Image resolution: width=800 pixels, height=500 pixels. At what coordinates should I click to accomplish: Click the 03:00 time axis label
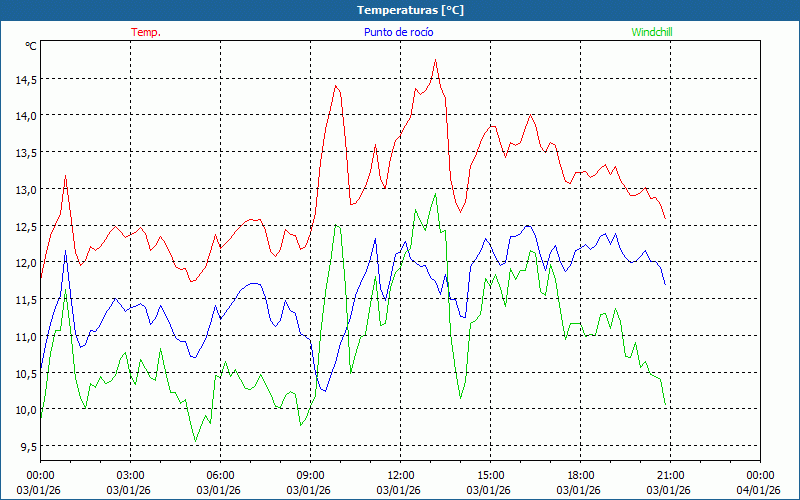130,475
